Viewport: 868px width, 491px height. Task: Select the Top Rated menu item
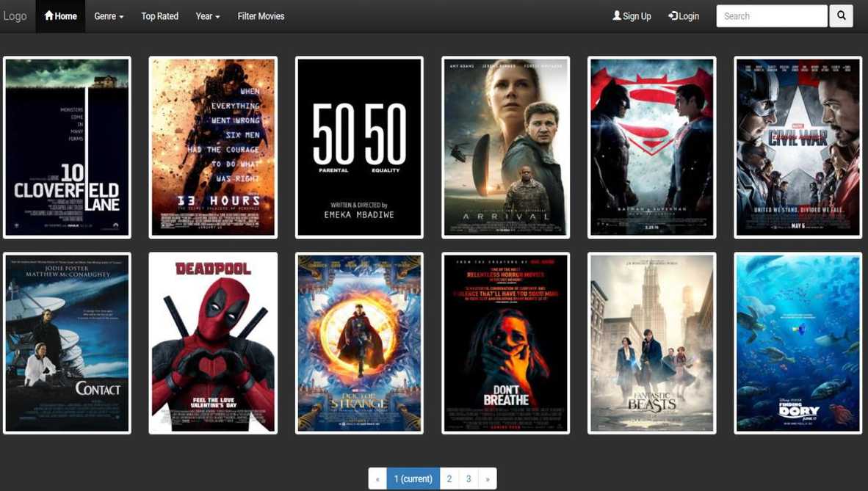tap(159, 15)
